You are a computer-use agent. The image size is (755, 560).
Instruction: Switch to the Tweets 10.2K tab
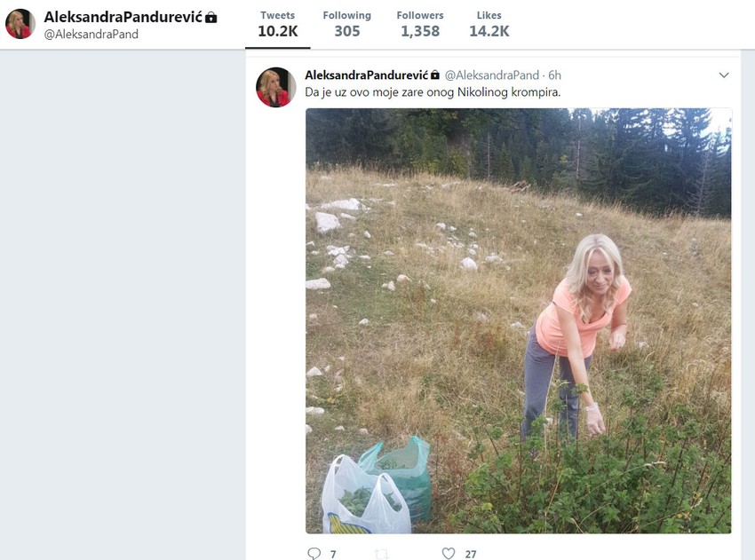click(277, 24)
